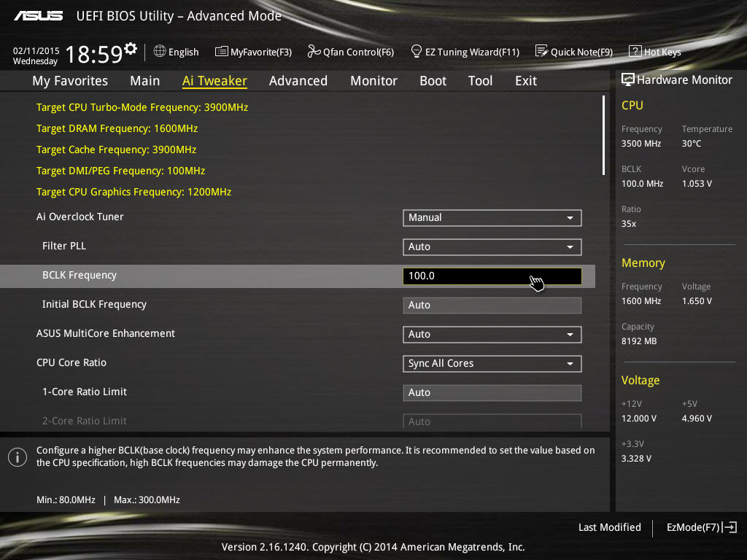Switch to the Boot tab

point(433,81)
